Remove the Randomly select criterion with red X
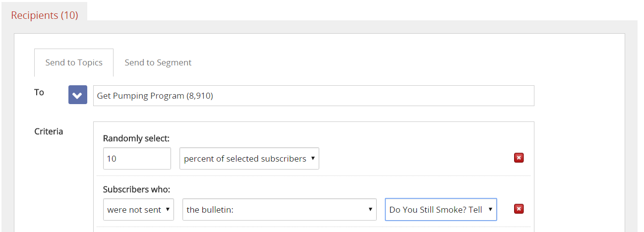This screenshot has width=644, height=232. pos(519,158)
